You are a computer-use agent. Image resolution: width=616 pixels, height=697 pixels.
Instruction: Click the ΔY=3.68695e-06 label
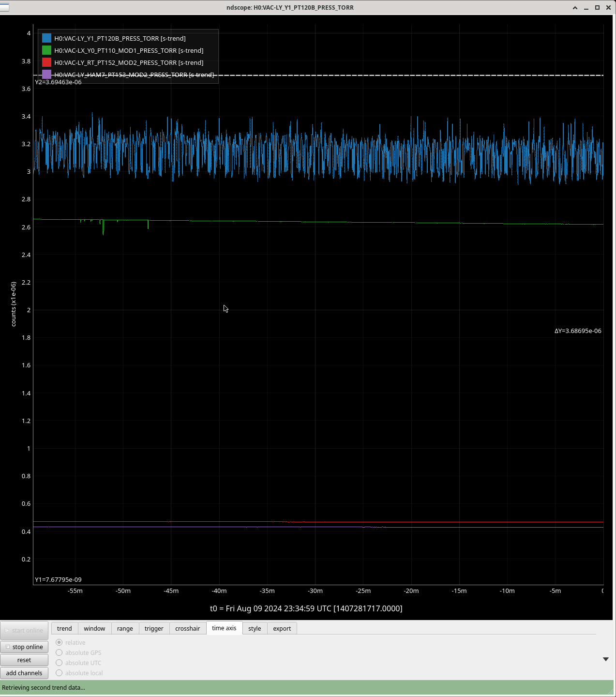[x=578, y=331]
